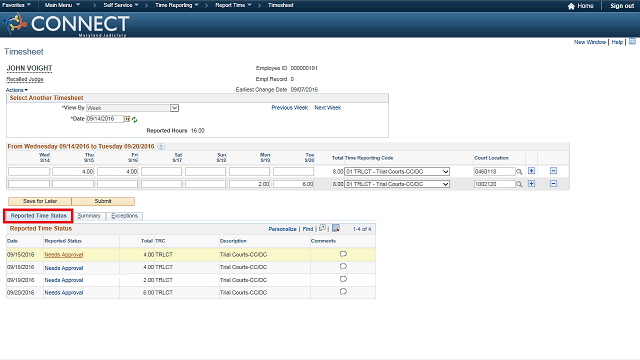640x360 pixels.
Task: Click the Find link
Action: (308, 229)
